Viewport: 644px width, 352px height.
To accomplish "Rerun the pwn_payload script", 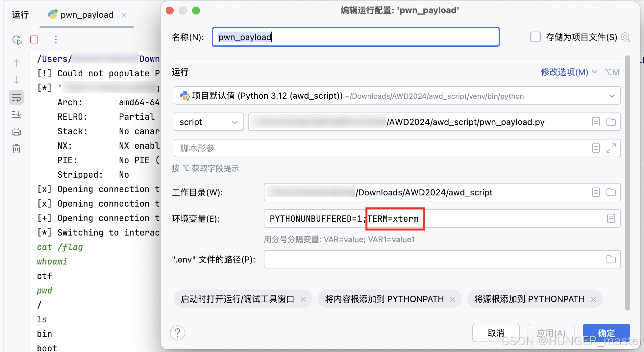I will coord(17,39).
